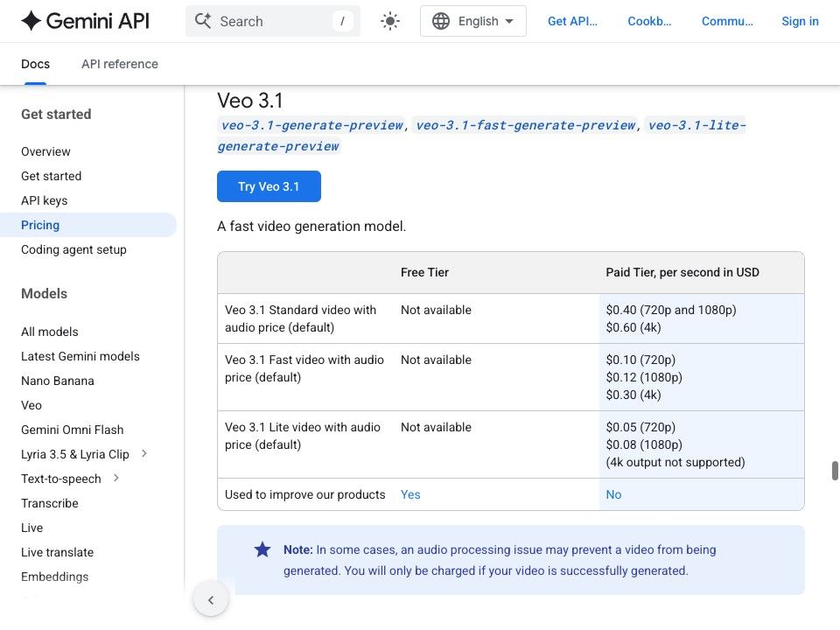Open veo-3.1-fast-generate-preview code link
This screenshot has width=840, height=630.
(525, 125)
